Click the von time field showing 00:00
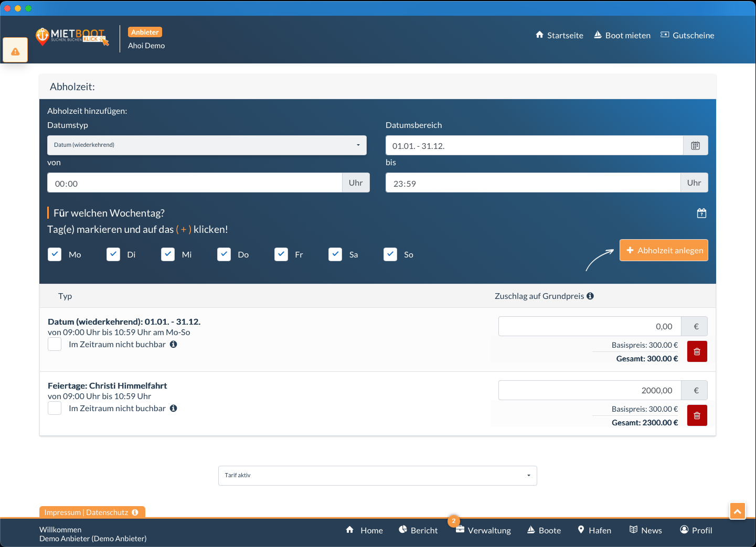The height and width of the screenshot is (547, 756). 195,183
